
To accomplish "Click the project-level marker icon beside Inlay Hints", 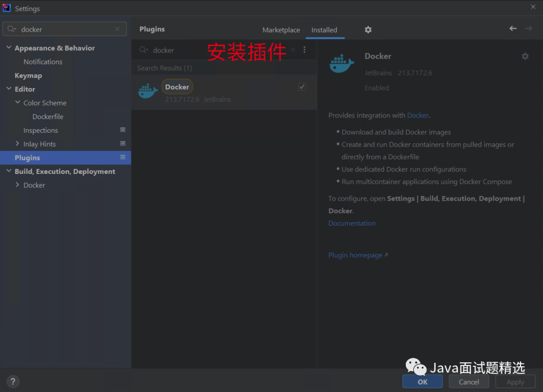I will click(123, 143).
